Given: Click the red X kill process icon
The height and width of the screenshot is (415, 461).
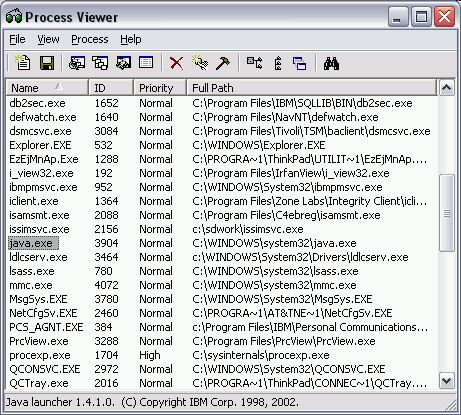Looking at the screenshot, I should [176, 63].
